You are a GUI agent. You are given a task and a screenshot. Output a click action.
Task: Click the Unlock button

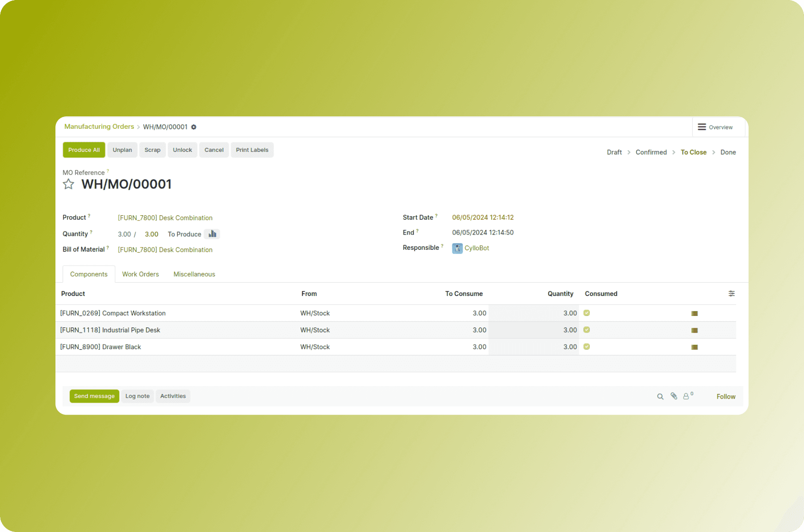(x=183, y=150)
